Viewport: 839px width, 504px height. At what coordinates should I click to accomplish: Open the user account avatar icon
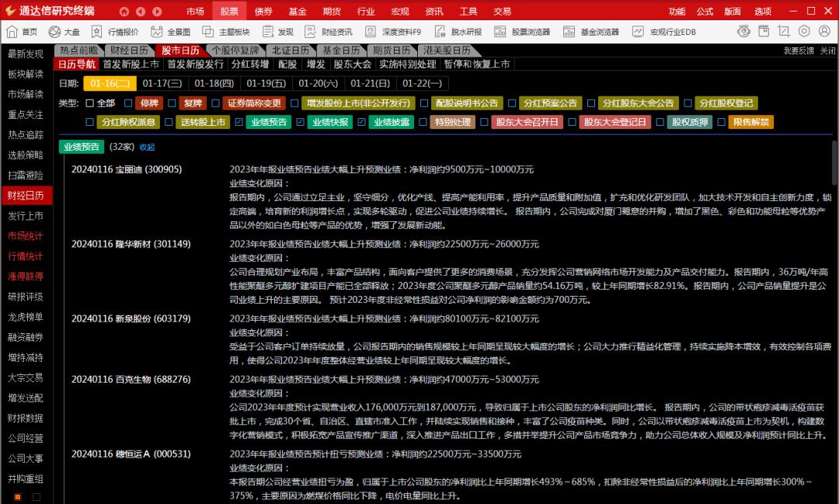tap(824, 31)
